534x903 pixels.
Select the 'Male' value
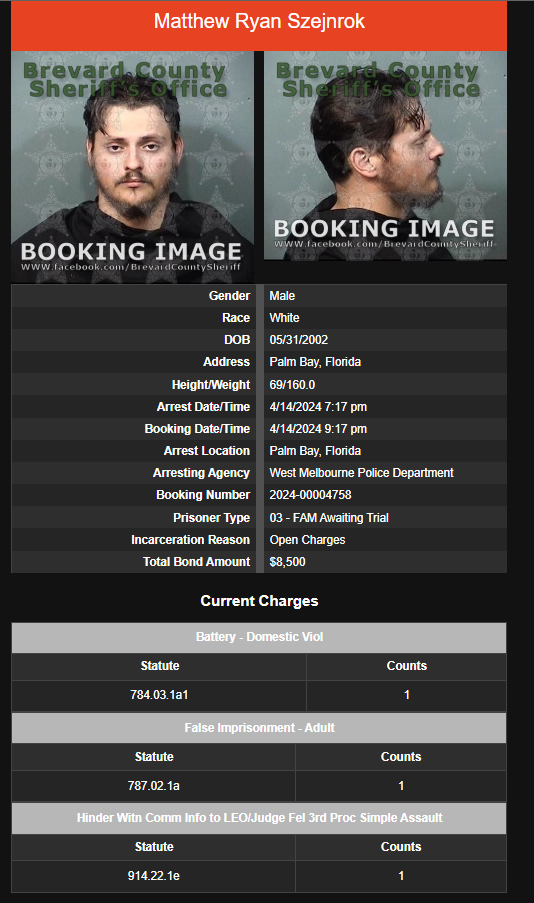click(x=282, y=295)
